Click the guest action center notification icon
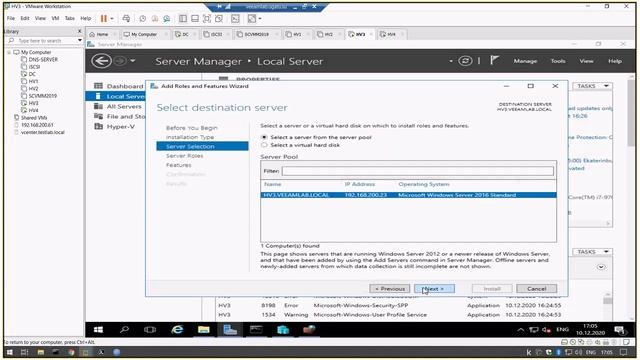640x360 pixels. 620,330
